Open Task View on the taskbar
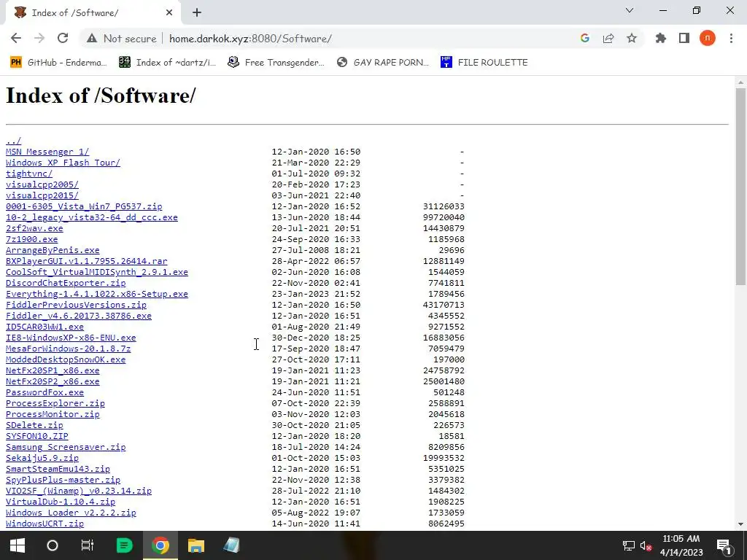The width and height of the screenshot is (747, 560). tap(88, 545)
